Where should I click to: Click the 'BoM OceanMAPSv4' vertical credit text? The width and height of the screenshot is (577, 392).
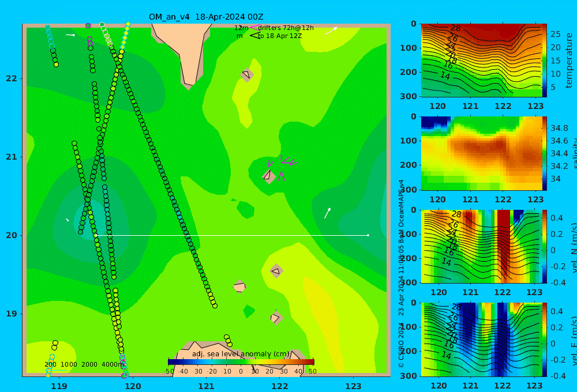pyautogui.click(x=401, y=211)
